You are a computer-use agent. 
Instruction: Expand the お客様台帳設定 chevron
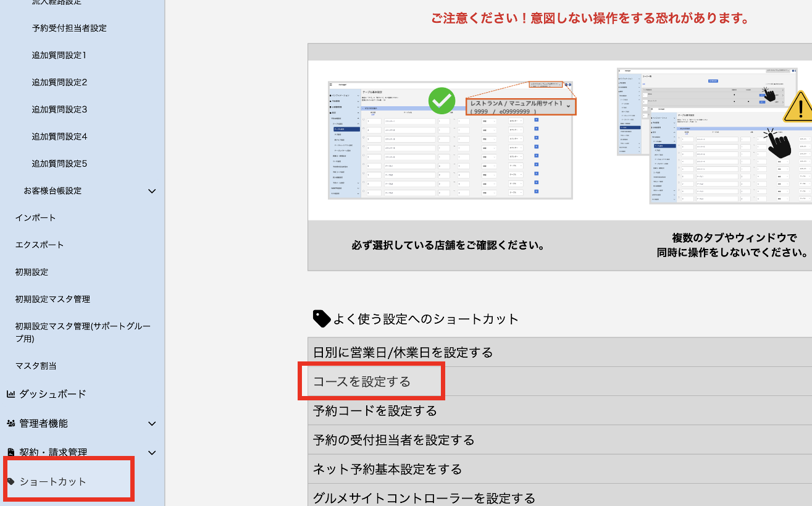tap(152, 191)
